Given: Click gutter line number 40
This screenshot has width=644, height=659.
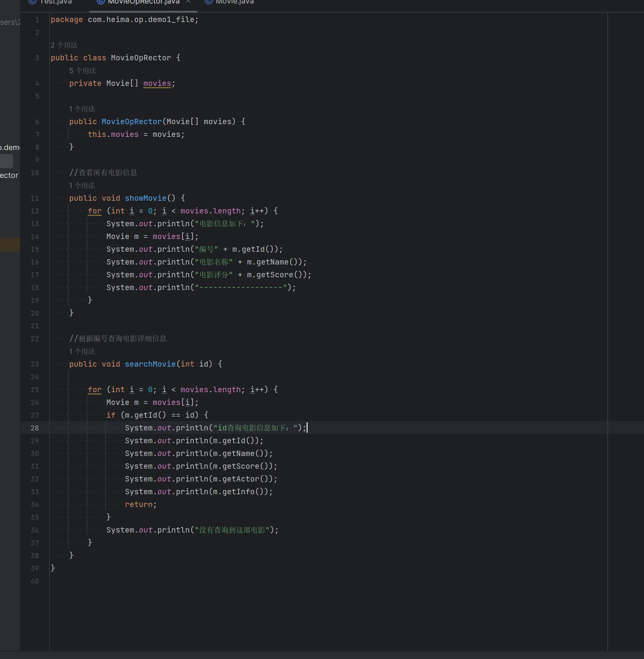Looking at the screenshot, I should pos(35,581).
